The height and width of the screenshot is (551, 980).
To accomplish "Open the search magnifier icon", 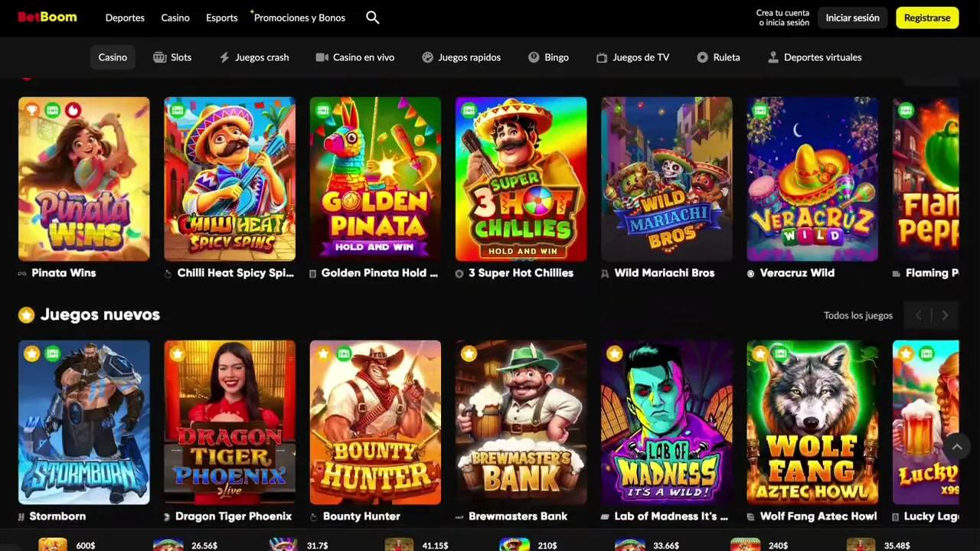I will click(373, 18).
